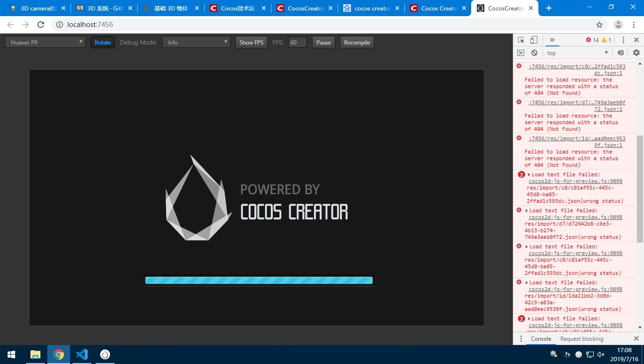Screen dimensions: 644x364
Task: Open the network icon in system tray
Action: point(590,355)
